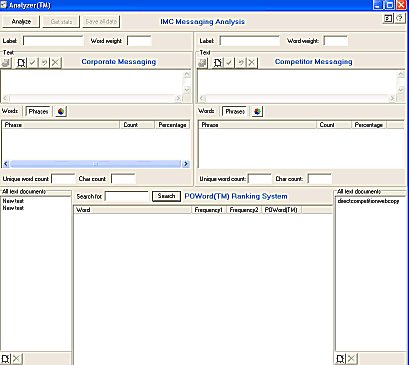
Task: Click the Save all data button
Action: point(101,22)
